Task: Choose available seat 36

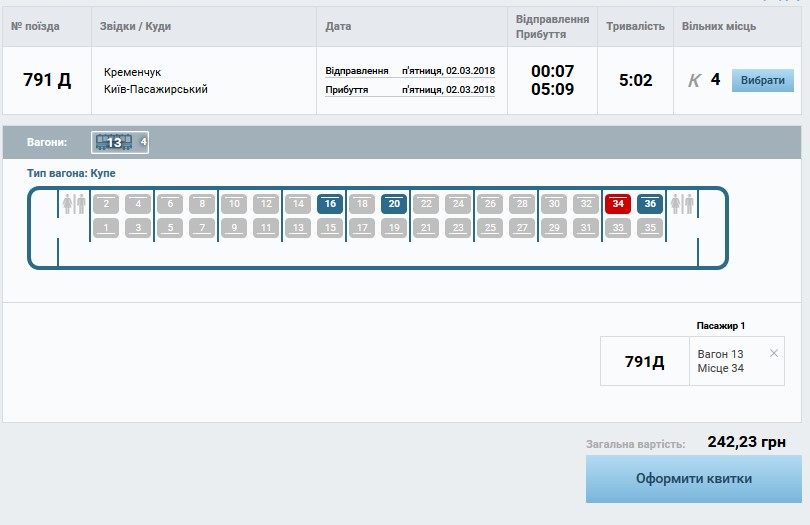Action: (x=650, y=204)
